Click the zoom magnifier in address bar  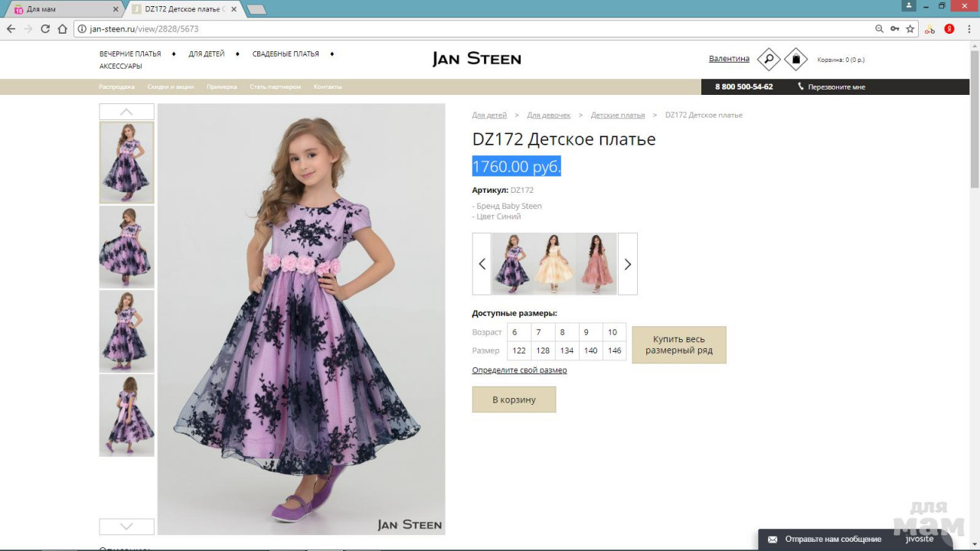tap(879, 29)
